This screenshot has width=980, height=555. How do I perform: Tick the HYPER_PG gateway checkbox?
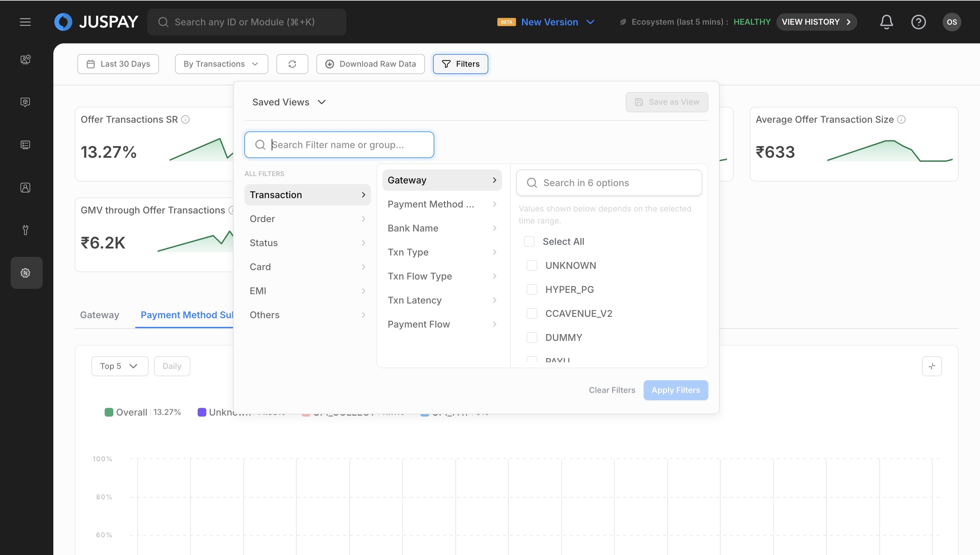click(532, 290)
